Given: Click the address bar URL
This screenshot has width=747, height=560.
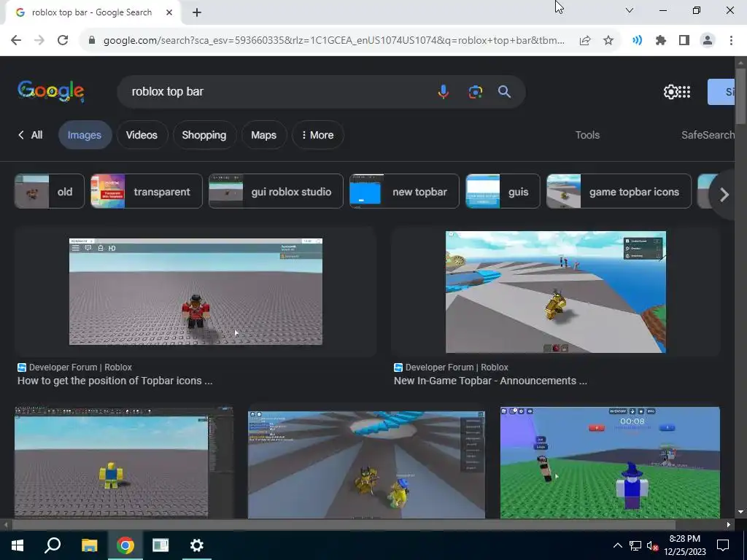Looking at the screenshot, I should [x=333, y=41].
